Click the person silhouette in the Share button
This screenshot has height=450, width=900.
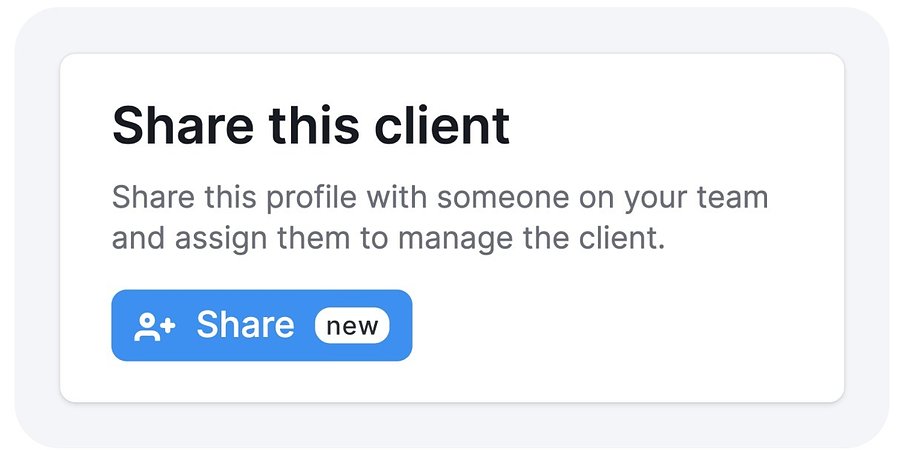pyautogui.click(x=147, y=328)
